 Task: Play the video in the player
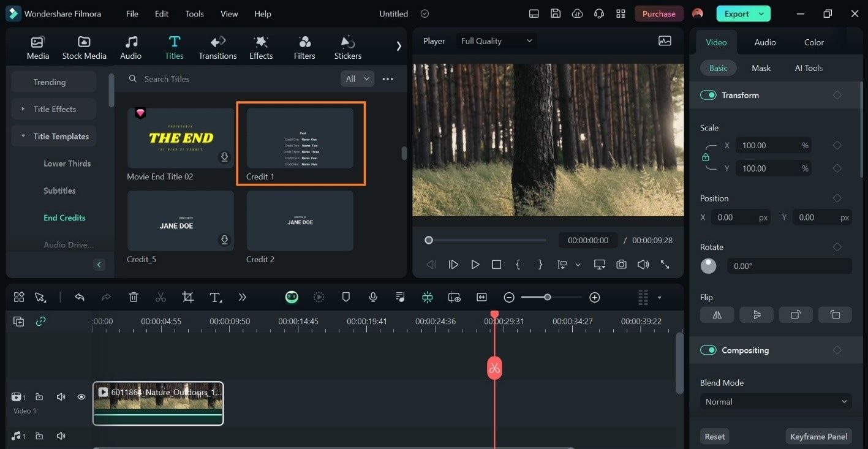click(x=475, y=265)
